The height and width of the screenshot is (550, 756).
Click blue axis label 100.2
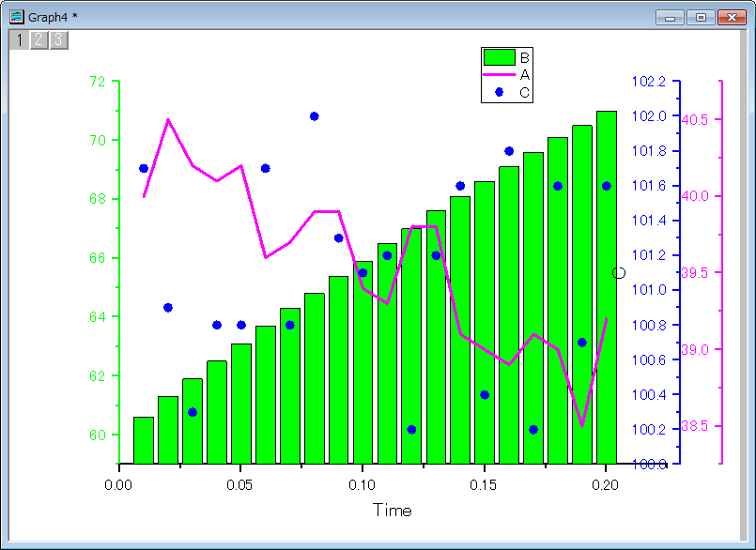(649, 429)
